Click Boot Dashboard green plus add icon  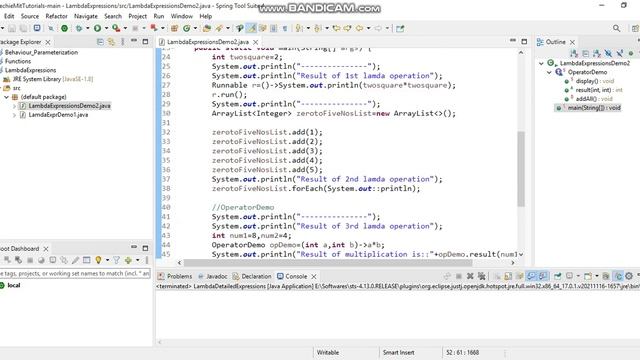click(128, 260)
